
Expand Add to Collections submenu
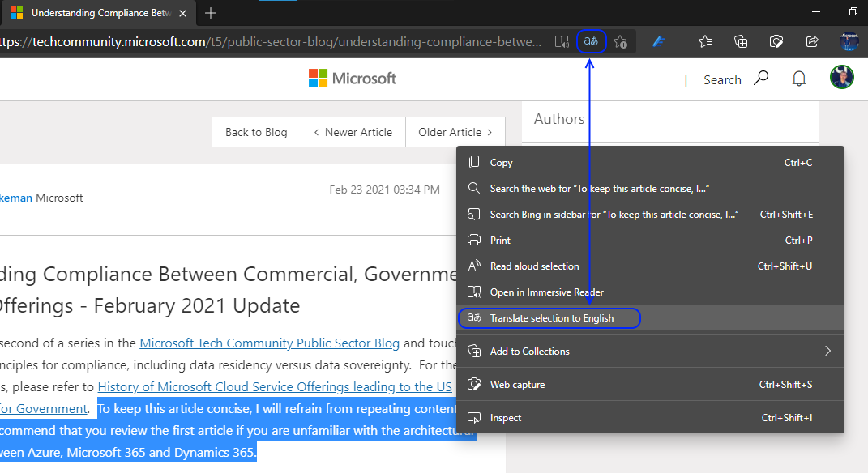(651, 352)
